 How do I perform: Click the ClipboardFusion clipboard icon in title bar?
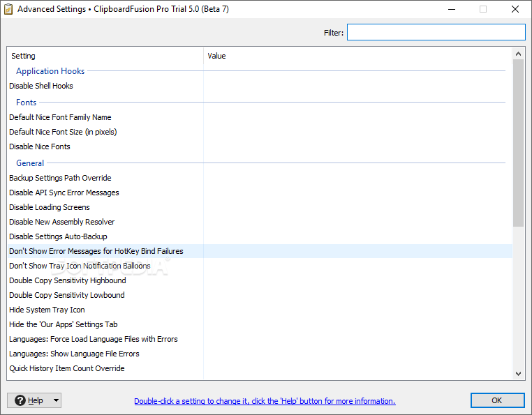tap(8, 9)
